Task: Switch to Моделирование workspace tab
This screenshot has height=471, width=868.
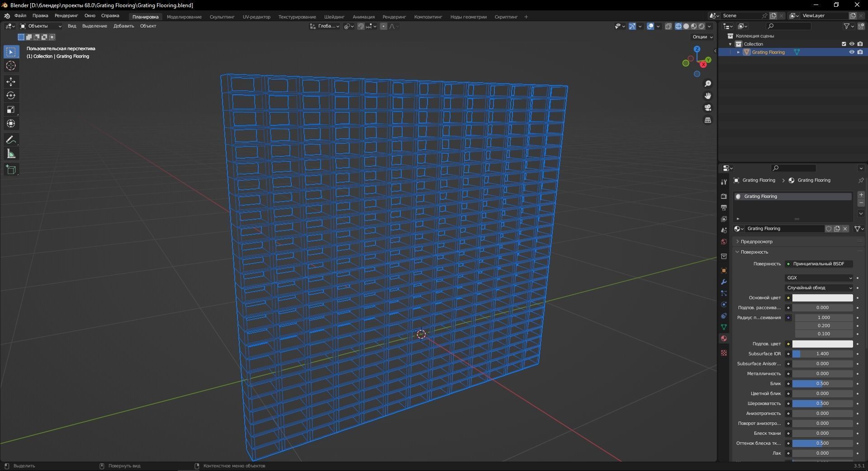Action: (184, 17)
